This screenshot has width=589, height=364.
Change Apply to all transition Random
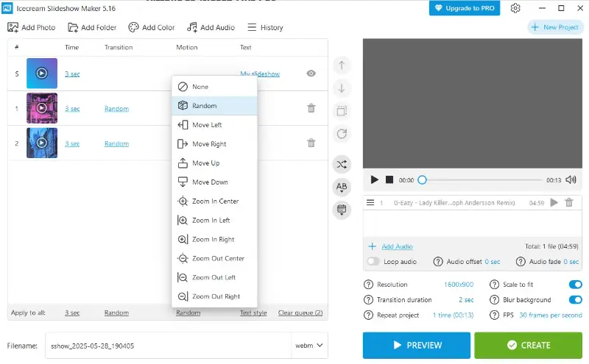click(x=116, y=313)
